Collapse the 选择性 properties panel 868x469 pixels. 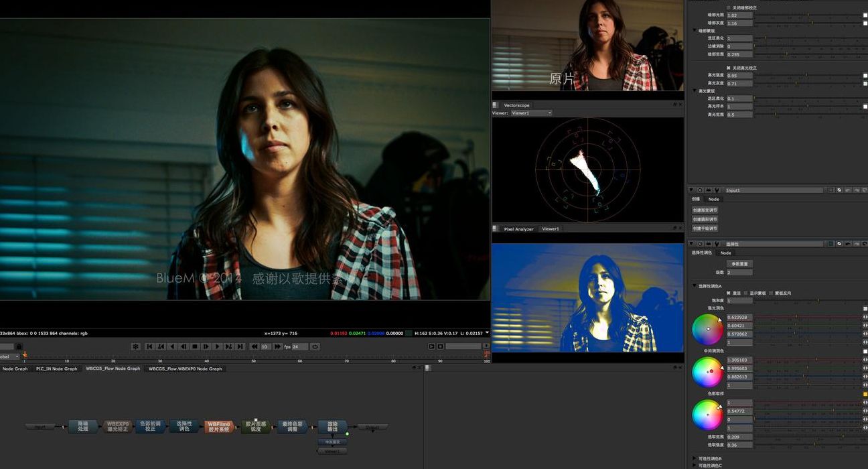click(x=692, y=244)
